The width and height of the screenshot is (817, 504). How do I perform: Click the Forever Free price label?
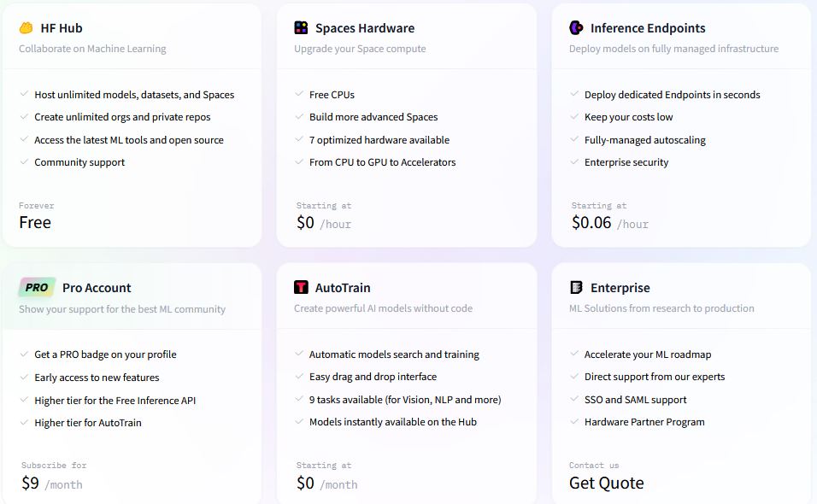pos(35,222)
